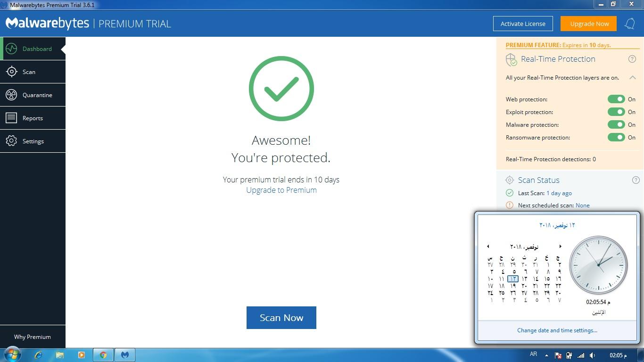Click the AR language indicator
Image resolution: width=644 pixels, height=362 pixels.
[533, 354]
